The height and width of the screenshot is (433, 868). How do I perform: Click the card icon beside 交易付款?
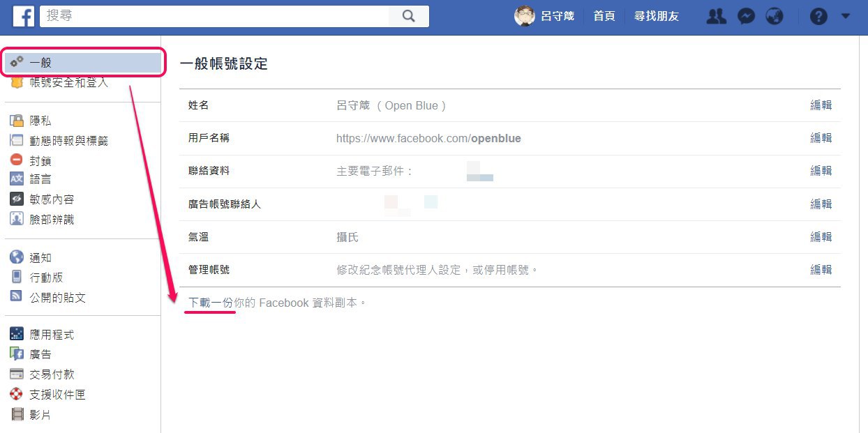click(x=17, y=374)
